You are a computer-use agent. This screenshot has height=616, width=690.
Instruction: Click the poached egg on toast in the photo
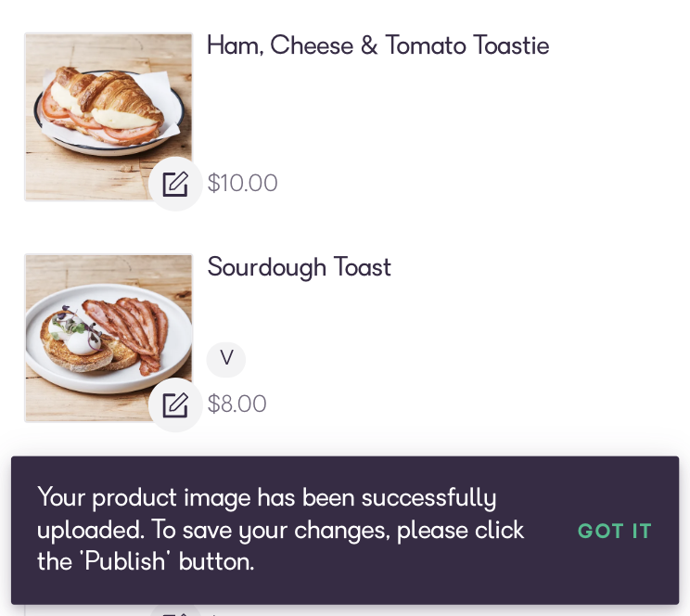(75, 337)
